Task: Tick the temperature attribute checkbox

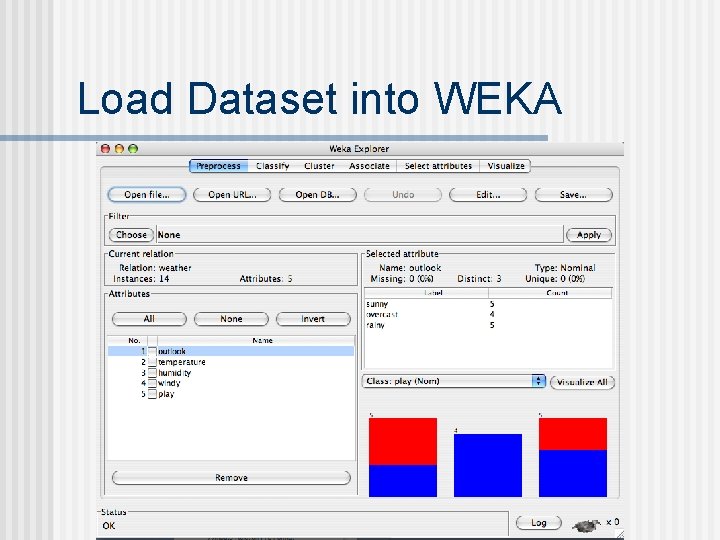Action: click(152, 362)
